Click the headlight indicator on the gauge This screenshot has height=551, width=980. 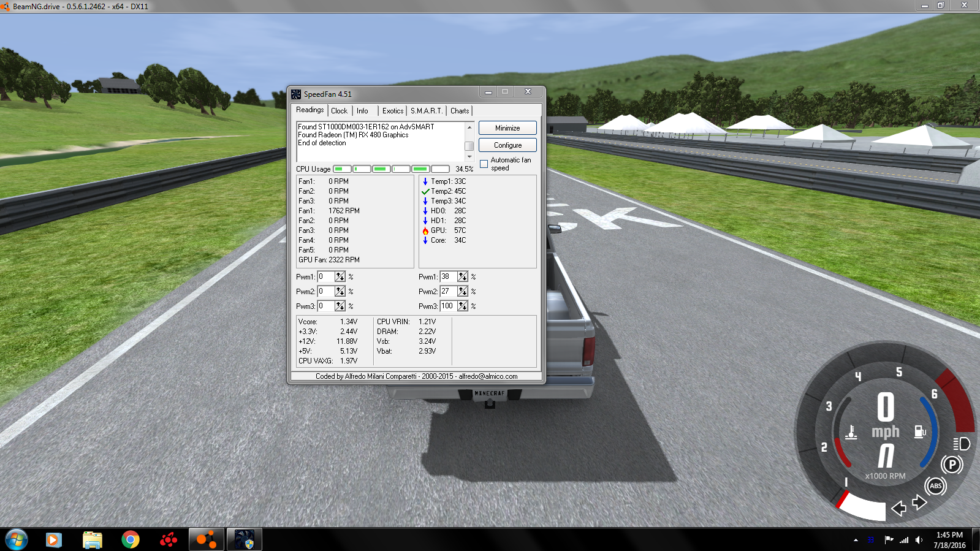pos(962,444)
